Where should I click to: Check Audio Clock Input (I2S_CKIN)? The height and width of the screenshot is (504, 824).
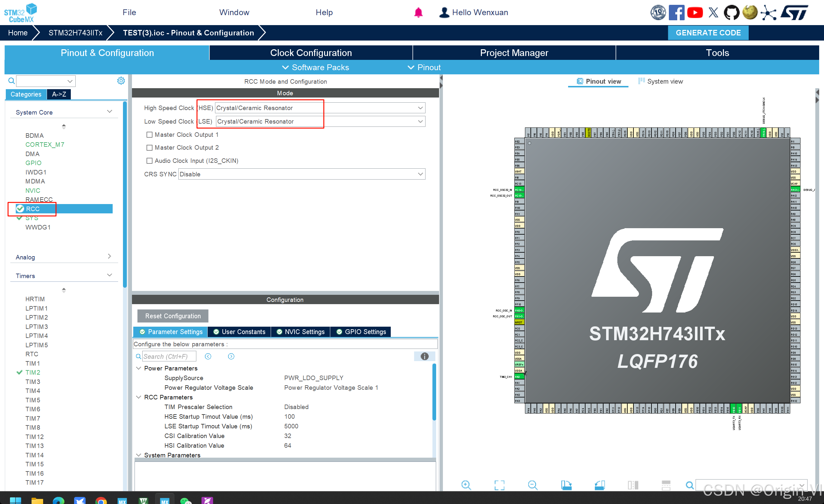(x=149, y=161)
